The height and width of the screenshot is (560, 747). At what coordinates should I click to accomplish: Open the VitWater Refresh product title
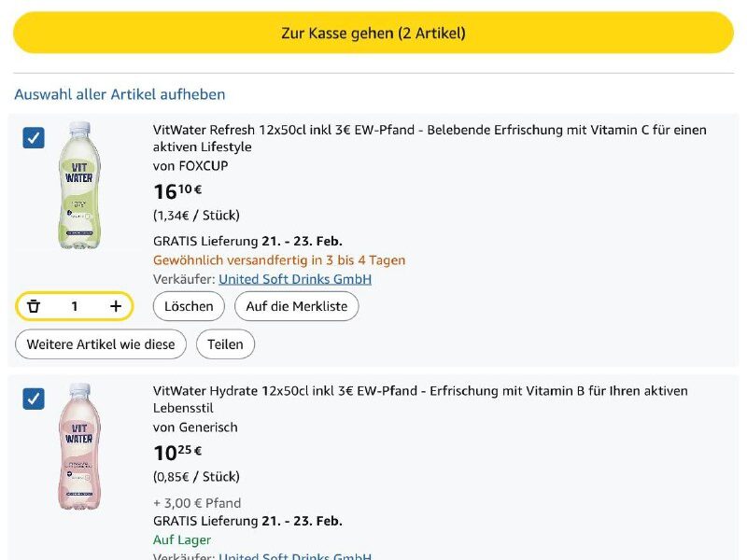coord(430,138)
